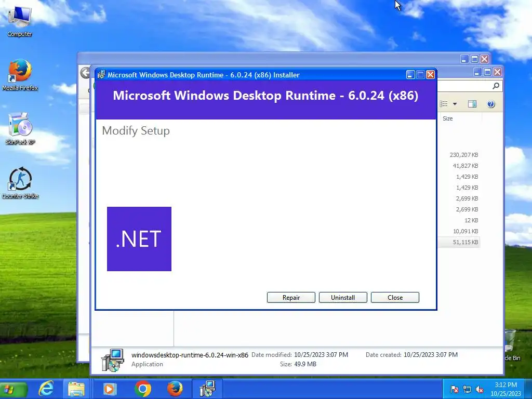Click the Action Center flag tray icon
This screenshot has width=532, height=399.
tap(455, 389)
